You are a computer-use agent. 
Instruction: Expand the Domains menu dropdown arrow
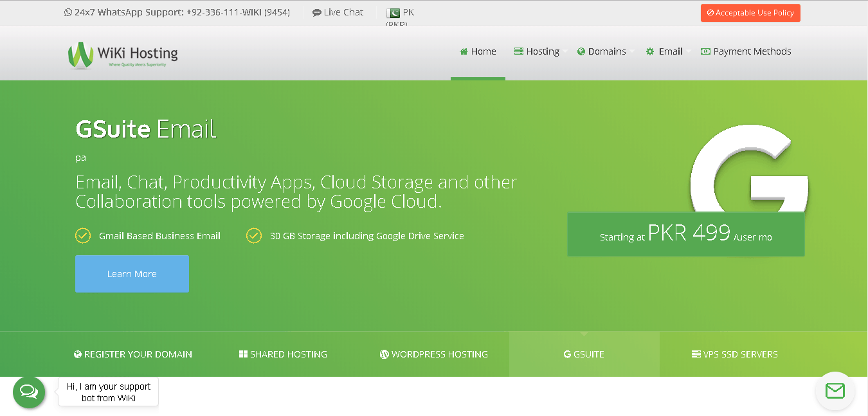632,51
